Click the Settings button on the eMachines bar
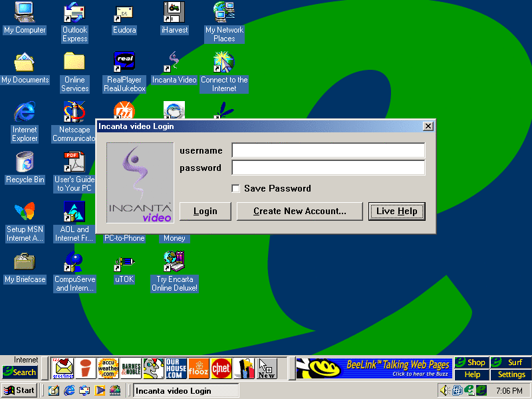The height and width of the screenshot is (399, 532). point(511,375)
